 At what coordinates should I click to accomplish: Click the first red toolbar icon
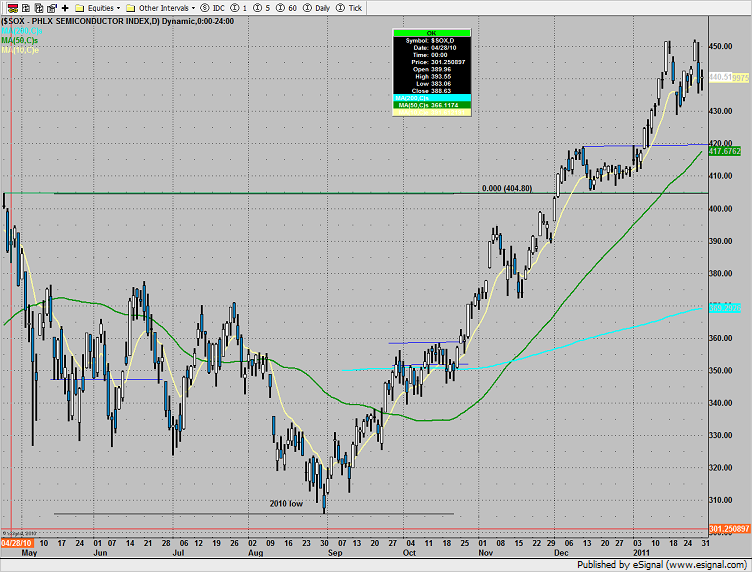click(8, 6)
